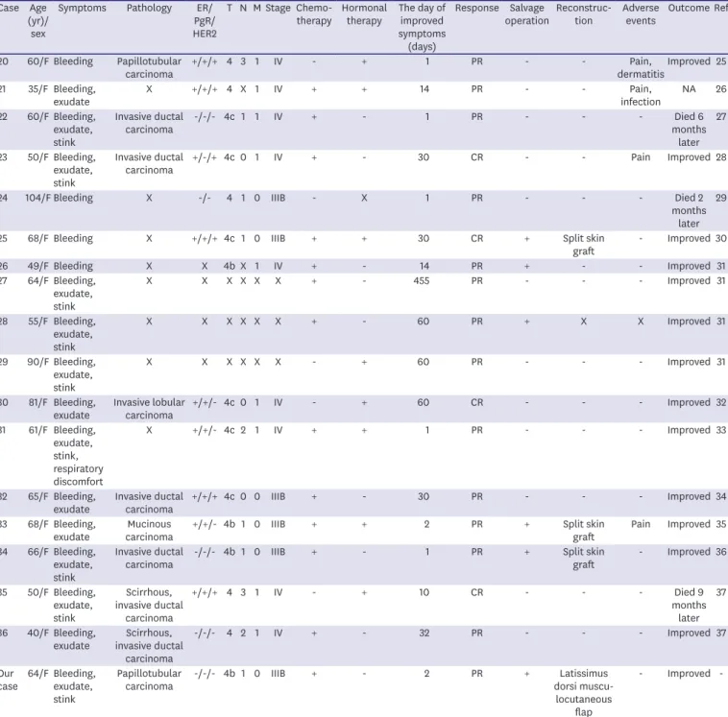Click the '35/F' age cell

point(38,89)
